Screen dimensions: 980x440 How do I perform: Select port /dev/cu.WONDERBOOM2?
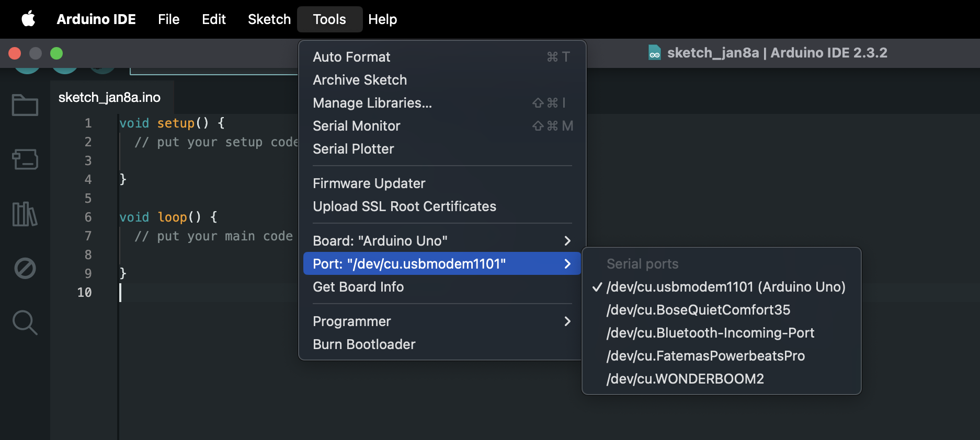point(722,379)
